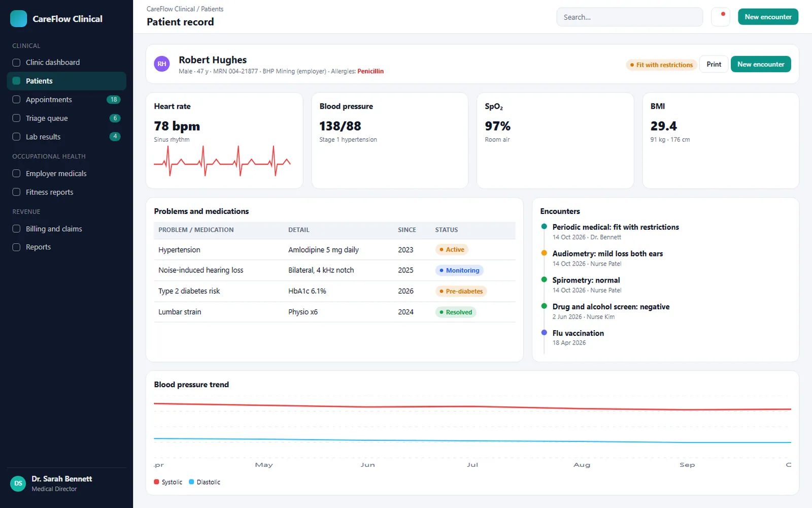812x508 pixels.
Task: Click the Drug and alcohol screen encounter dot
Action: [544, 306]
